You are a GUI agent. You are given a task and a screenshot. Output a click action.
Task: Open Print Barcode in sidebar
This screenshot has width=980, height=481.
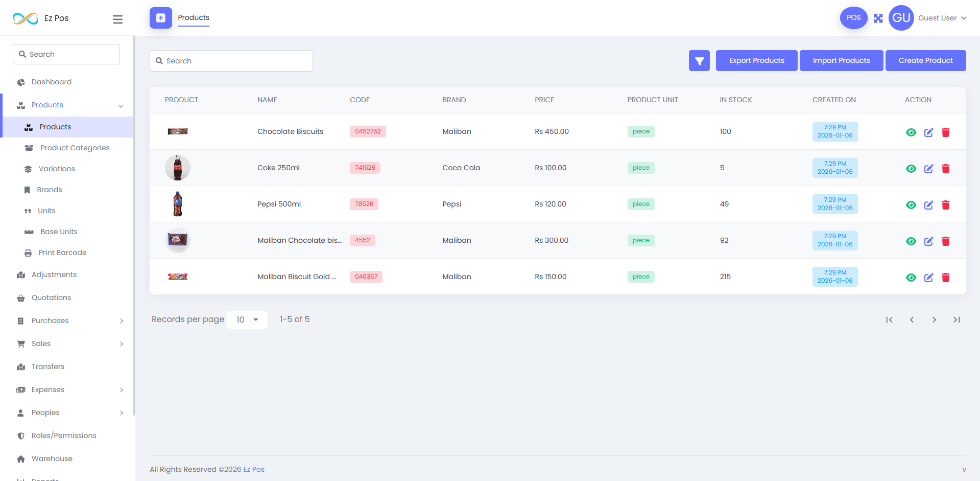[x=62, y=253]
